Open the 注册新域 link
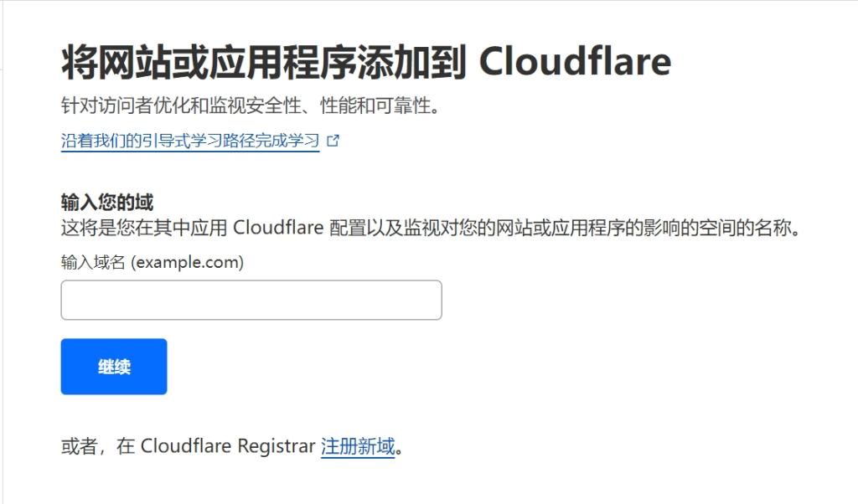Viewport: 858px width, 504px height. (x=358, y=446)
